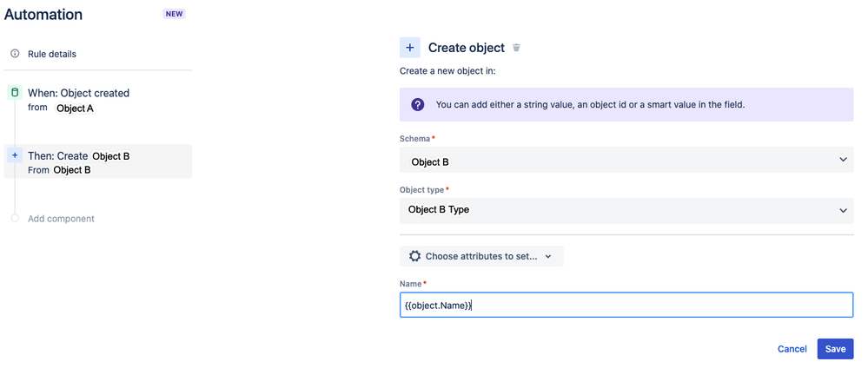Select the When: Object created trigger
The height and width of the screenshot is (375, 868).
[x=79, y=93]
